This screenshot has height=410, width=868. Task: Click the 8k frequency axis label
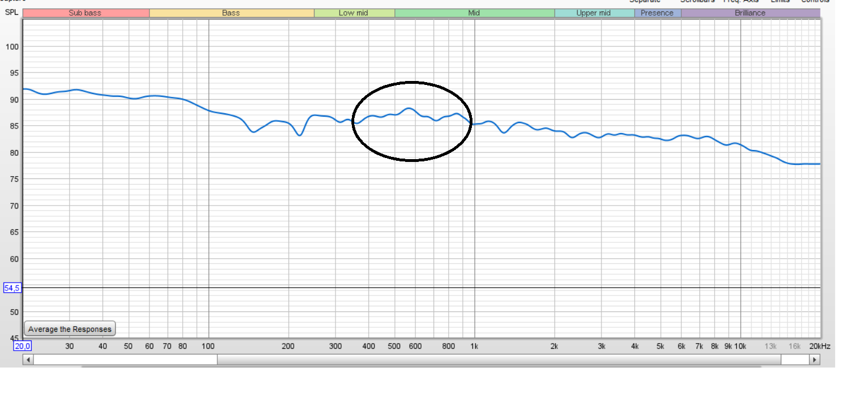tap(715, 346)
